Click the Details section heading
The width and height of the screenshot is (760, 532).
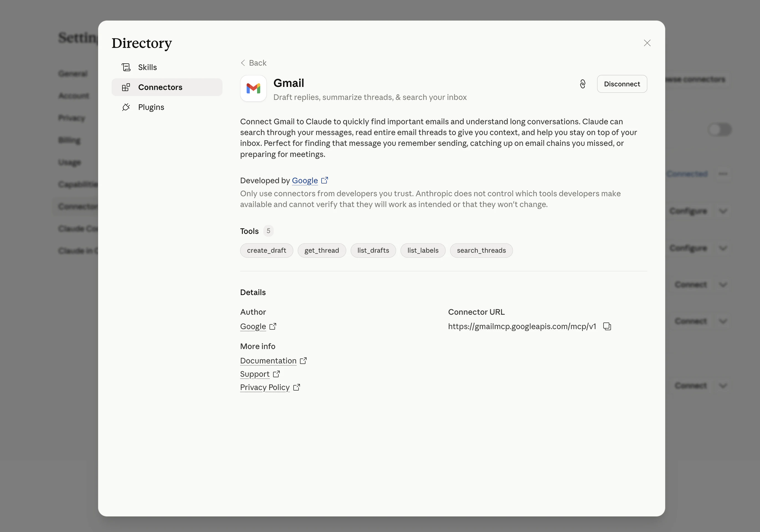tap(253, 293)
